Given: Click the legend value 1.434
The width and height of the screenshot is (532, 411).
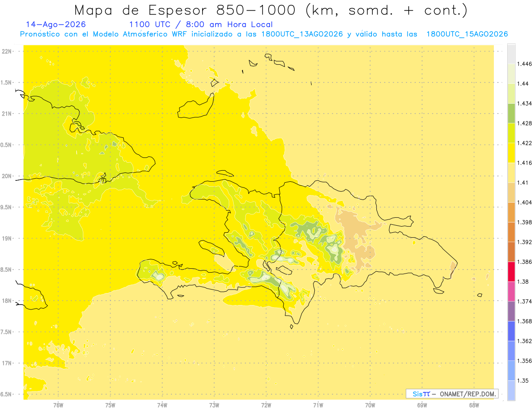Looking at the screenshot, I should click(525, 103).
